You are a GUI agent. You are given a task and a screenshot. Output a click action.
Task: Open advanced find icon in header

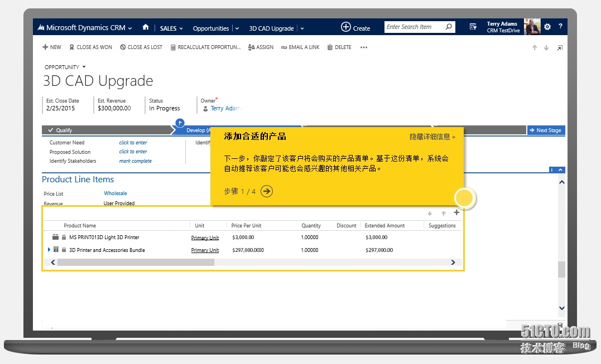tap(473, 27)
